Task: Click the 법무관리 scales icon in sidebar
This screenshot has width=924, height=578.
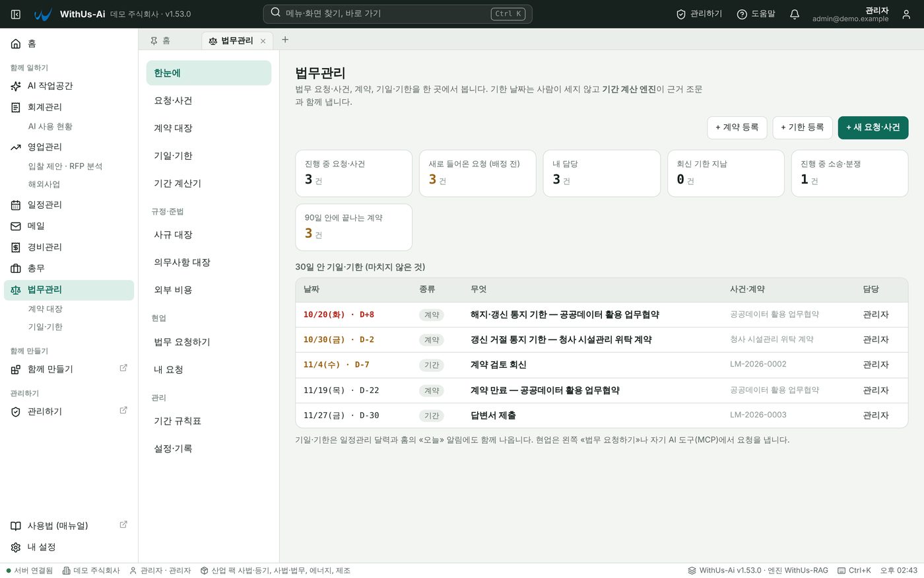Action: click(x=16, y=289)
